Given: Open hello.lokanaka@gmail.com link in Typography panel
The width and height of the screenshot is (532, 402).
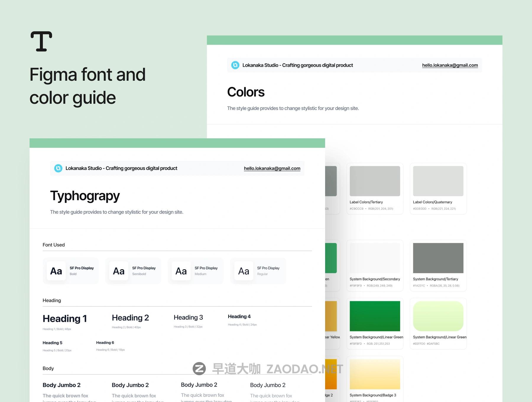Looking at the screenshot, I should (272, 168).
